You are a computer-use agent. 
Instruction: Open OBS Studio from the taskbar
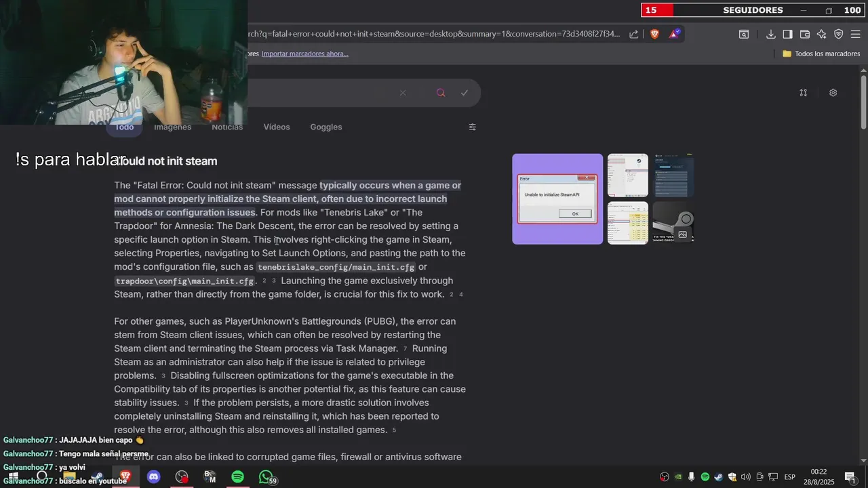182,477
